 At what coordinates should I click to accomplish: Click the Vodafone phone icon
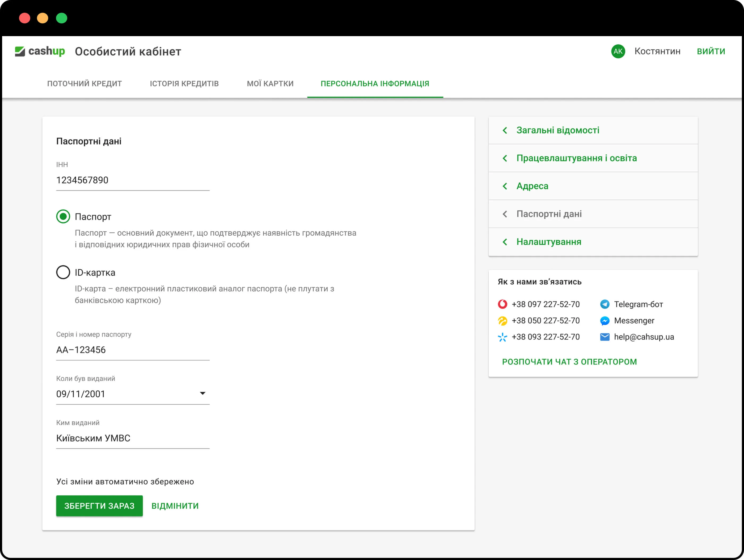pos(502,304)
